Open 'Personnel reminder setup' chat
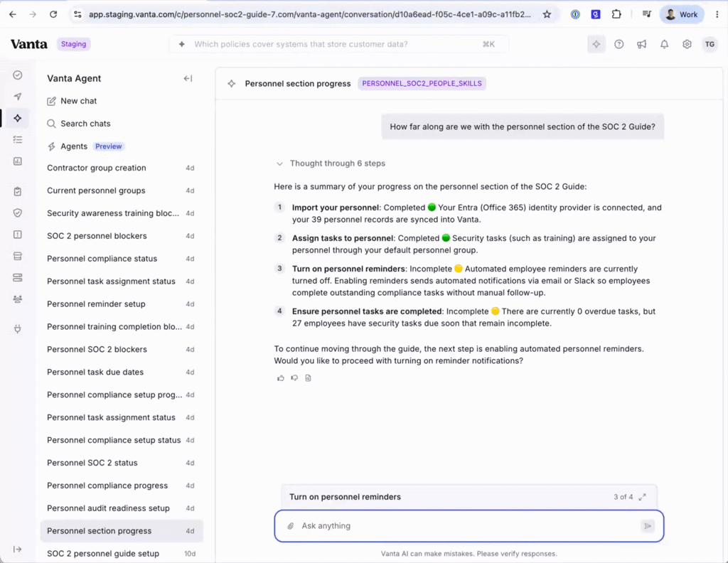The width and height of the screenshot is (728, 563). point(121,304)
